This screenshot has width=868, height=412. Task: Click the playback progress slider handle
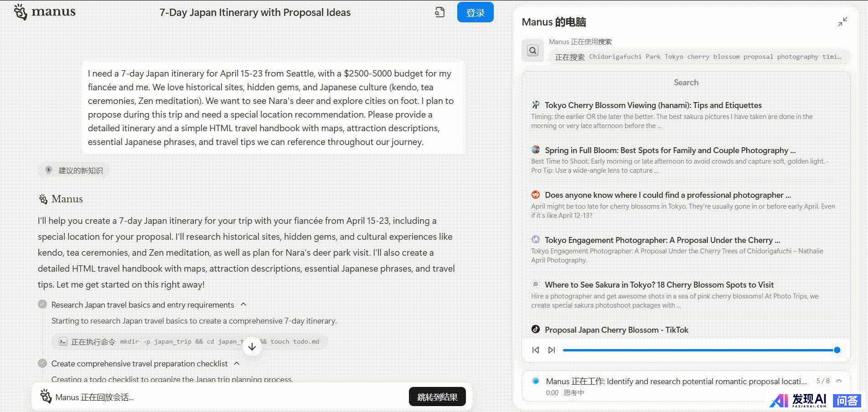point(837,350)
